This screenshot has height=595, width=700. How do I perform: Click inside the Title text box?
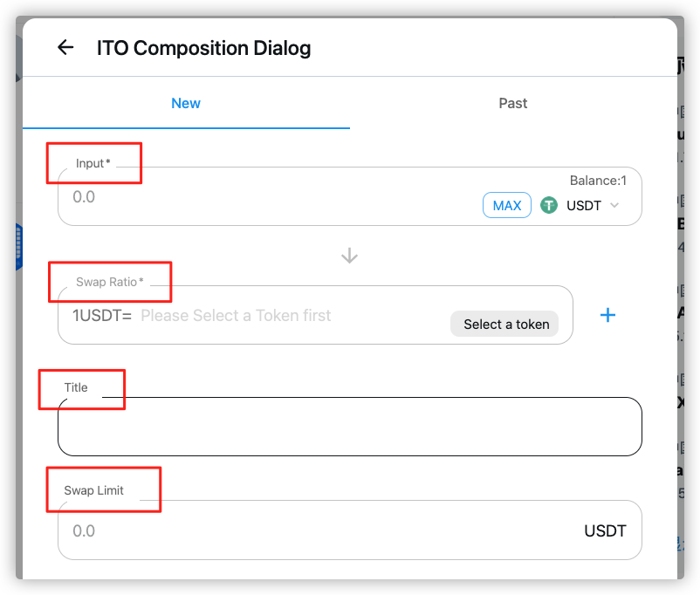pyautogui.click(x=349, y=427)
